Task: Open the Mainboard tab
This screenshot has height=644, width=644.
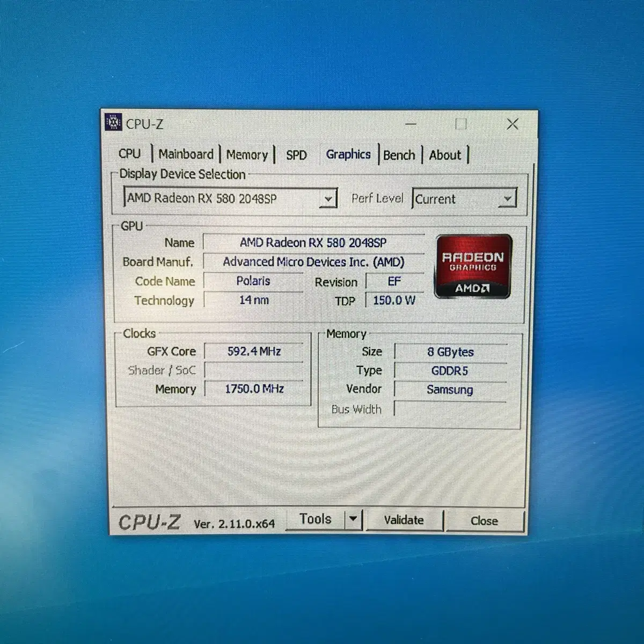Action: 186,154
